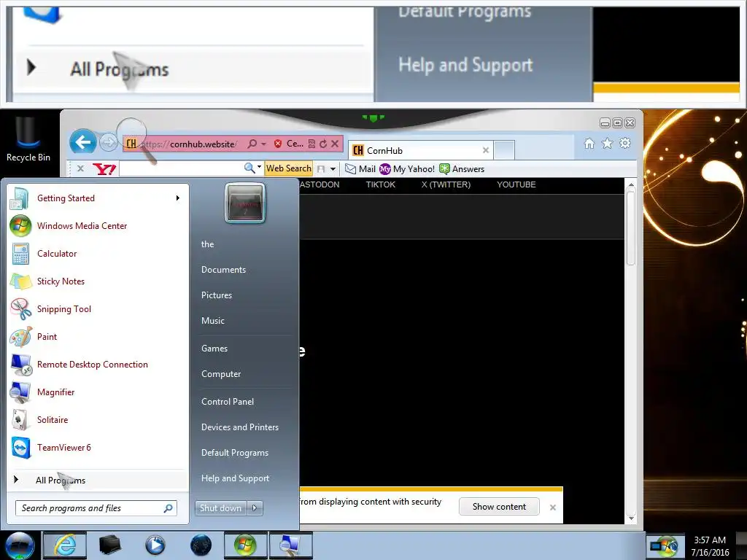
Task: Click the user account picture
Action: point(245,203)
